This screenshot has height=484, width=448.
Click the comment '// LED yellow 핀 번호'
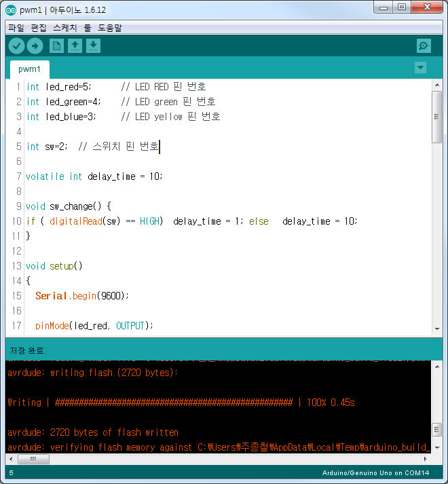coord(171,117)
